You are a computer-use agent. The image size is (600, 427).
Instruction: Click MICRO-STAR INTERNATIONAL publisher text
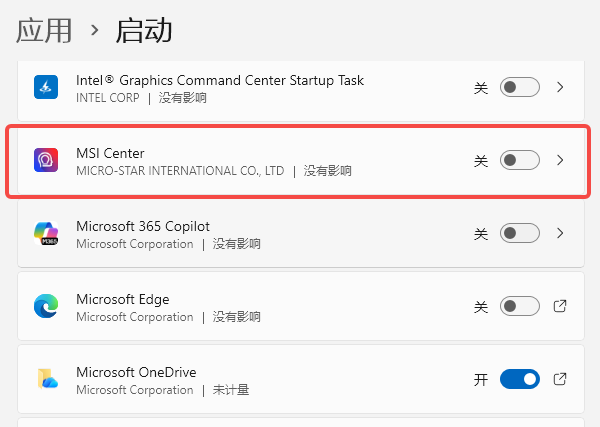click(180, 171)
